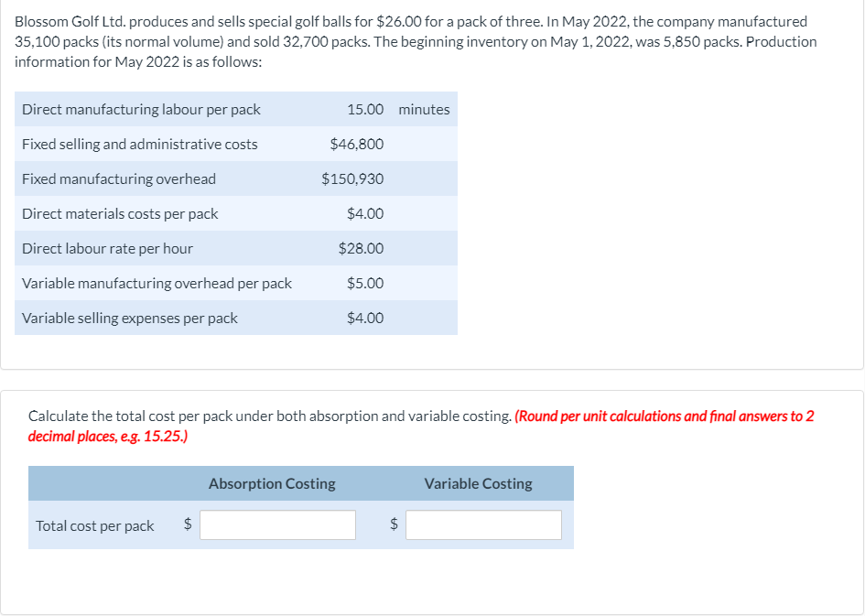Select the 'Direct labour rate per hour' label
Viewport: 865px width, 616px height.
click(108, 248)
